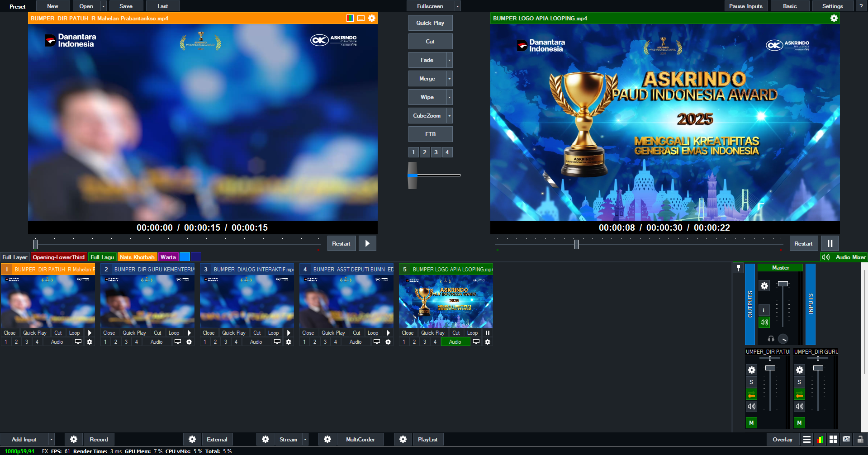Toggle M bus on BUMPER_DIR PATUH channel
Viewport: 868px width, 455px height.
click(x=751, y=423)
